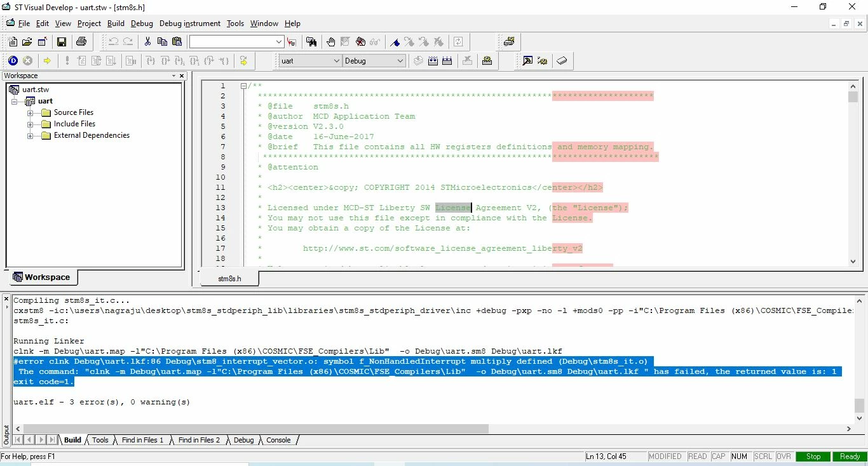This screenshot has width=868, height=466.
Task: Collapse the uart project node
Action: [x=15, y=101]
